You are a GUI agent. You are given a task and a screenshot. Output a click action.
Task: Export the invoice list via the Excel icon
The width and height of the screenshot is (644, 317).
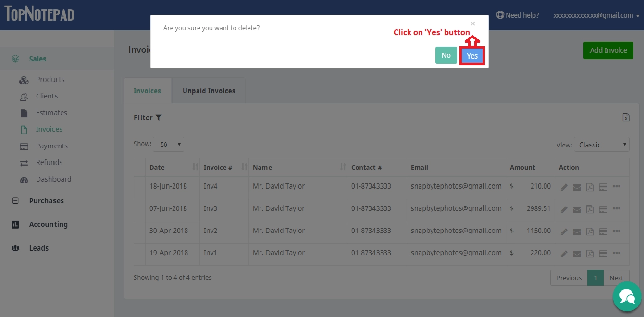pyautogui.click(x=626, y=117)
